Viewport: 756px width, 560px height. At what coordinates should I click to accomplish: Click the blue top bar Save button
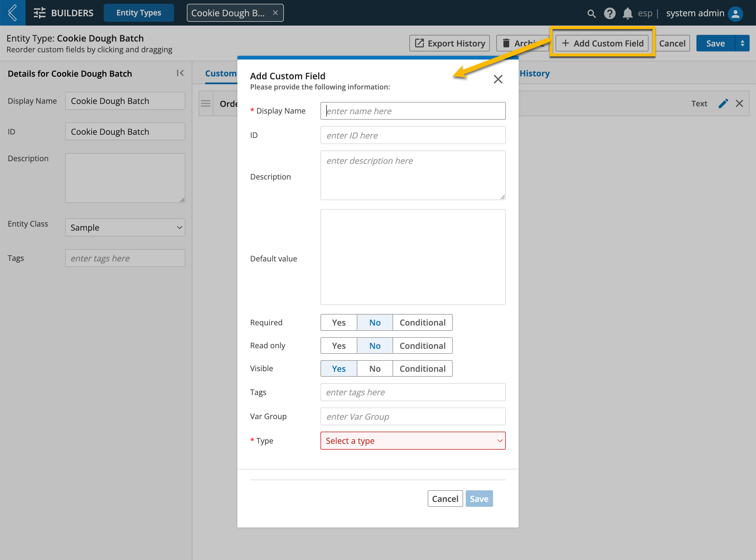click(x=715, y=43)
